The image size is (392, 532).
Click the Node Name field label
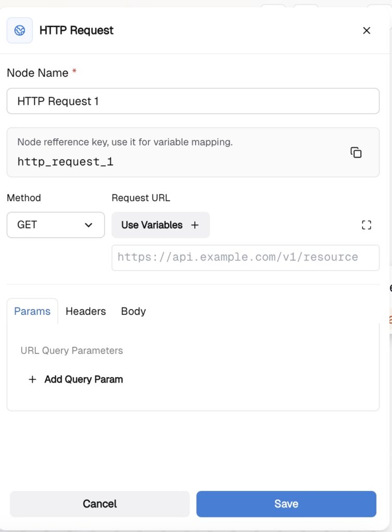[37, 73]
